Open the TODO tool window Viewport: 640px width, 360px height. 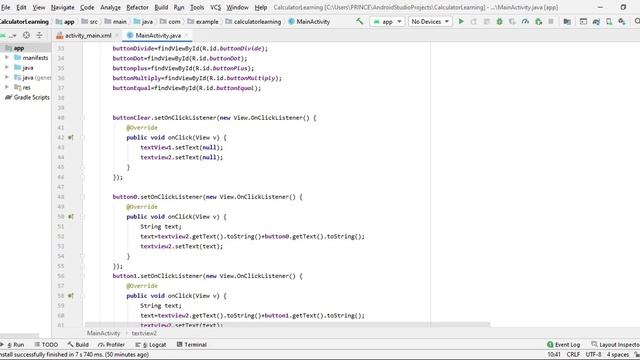pyautogui.click(x=46, y=344)
